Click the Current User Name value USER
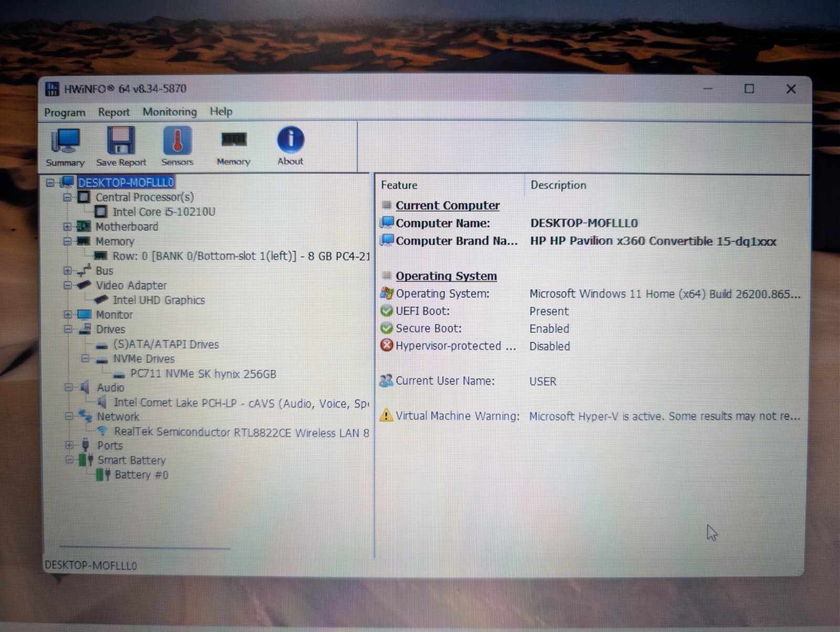 pos(542,381)
